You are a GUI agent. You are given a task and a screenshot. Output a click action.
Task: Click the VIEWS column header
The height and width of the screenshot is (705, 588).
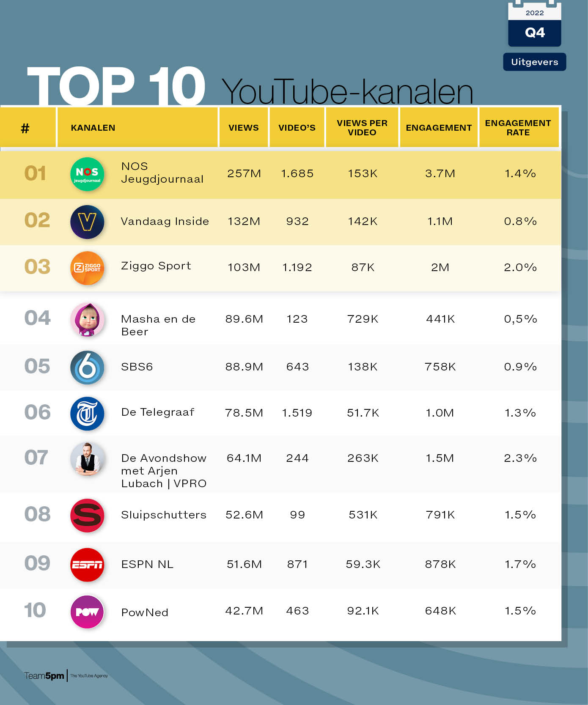click(244, 128)
